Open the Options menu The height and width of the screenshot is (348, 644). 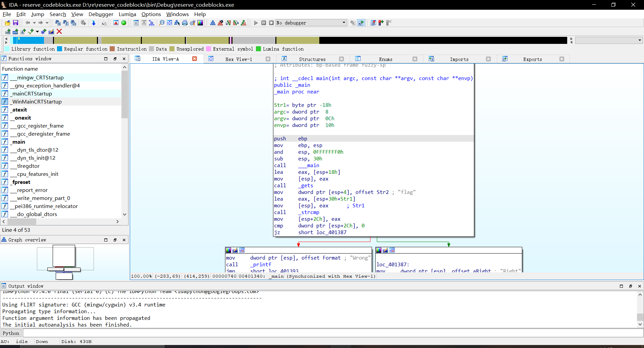click(151, 14)
